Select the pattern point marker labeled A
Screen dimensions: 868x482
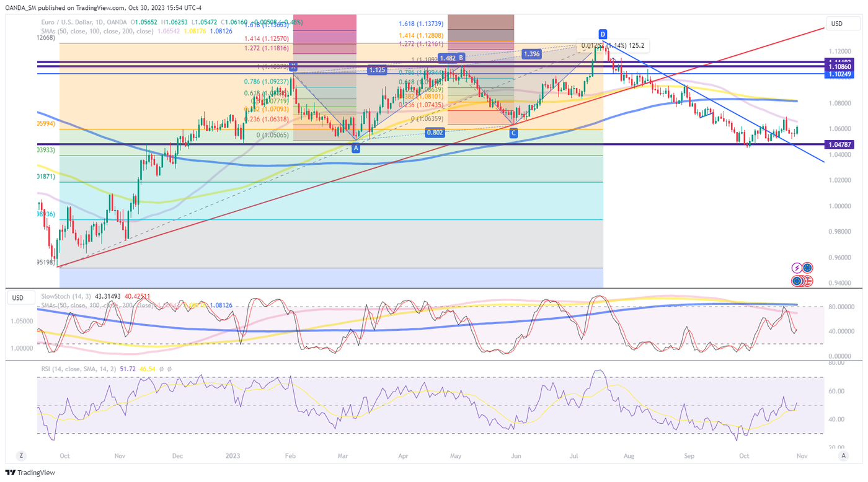(x=356, y=148)
